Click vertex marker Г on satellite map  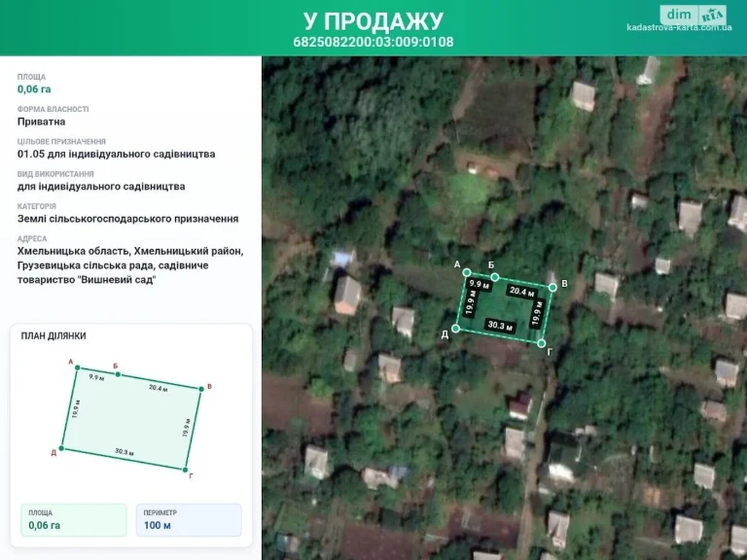tap(541, 343)
